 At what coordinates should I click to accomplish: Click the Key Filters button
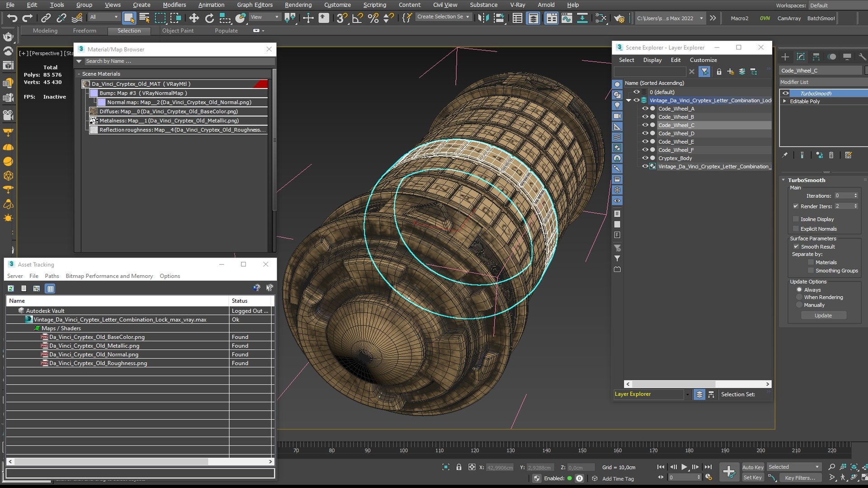coord(800,478)
